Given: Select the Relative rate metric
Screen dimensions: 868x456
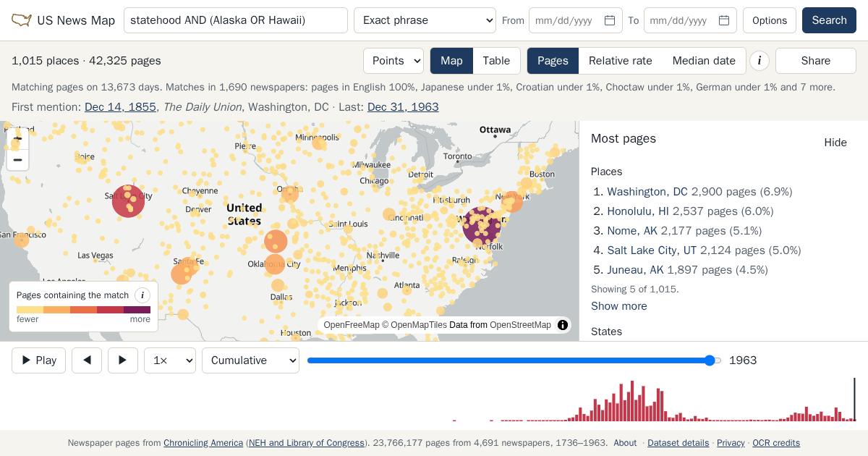Looking at the screenshot, I should coord(621,61).
